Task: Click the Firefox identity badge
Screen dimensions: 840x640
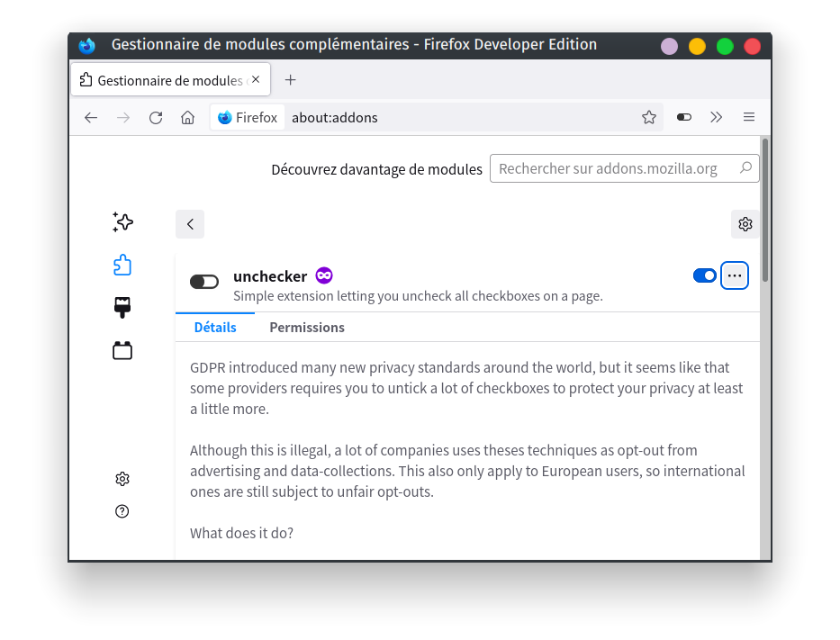Action: (x=248, y=118)
